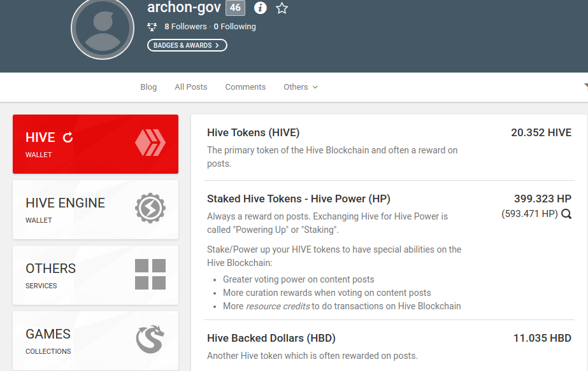The height and width of the screenshot is (371, 588).
Task: Click the resource credits italic text
Action: [278, 306]
